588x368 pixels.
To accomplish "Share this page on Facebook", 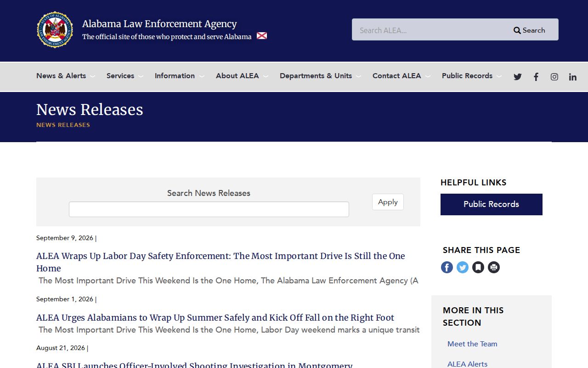I will tap(447, 267).
